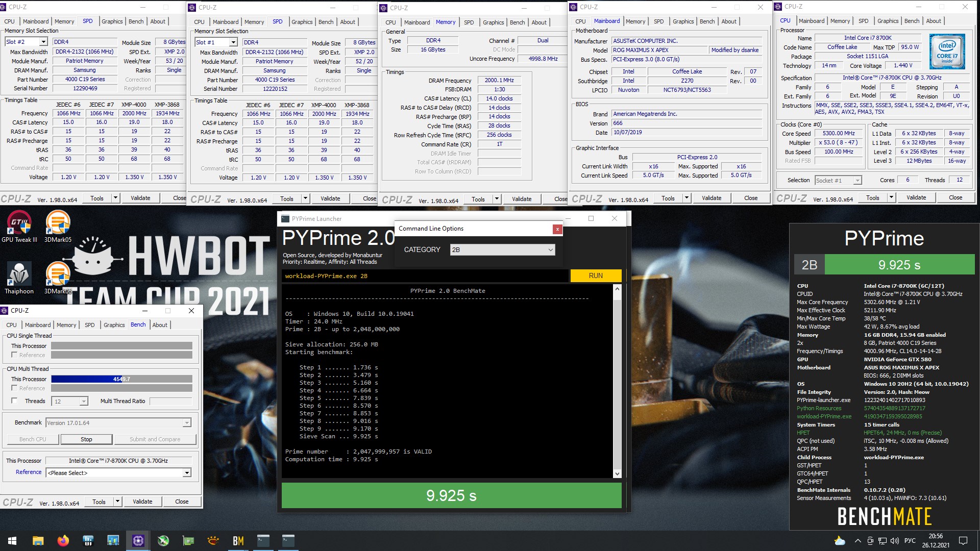Click the 'Modified by dsanke' field
The height and width of the screenshot is (551, 980).
735,50
